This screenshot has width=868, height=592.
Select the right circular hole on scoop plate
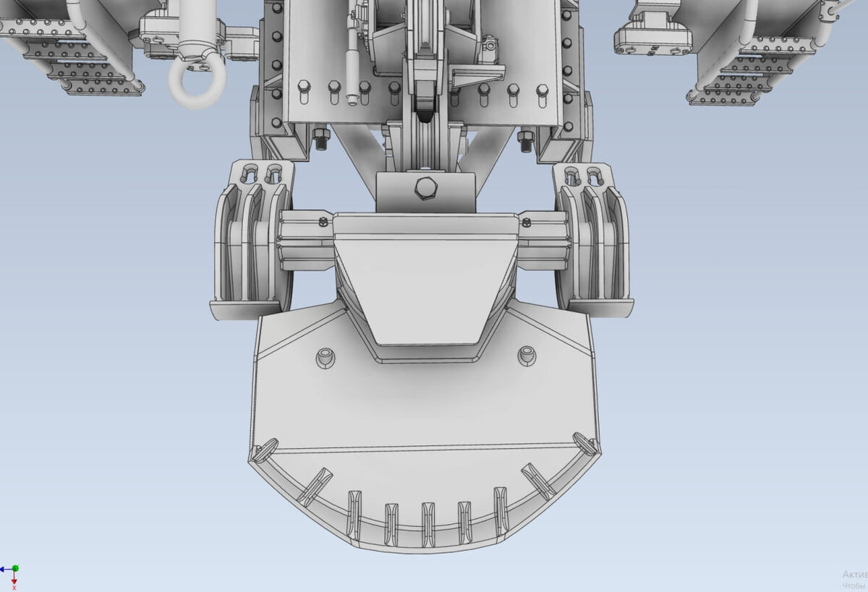click(527, 354)
